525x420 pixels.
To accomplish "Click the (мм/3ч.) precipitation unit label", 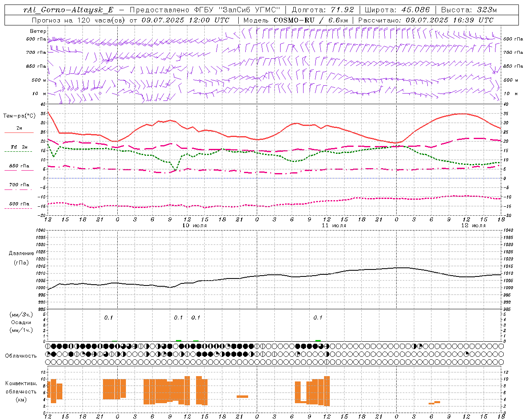I will 21,315.
